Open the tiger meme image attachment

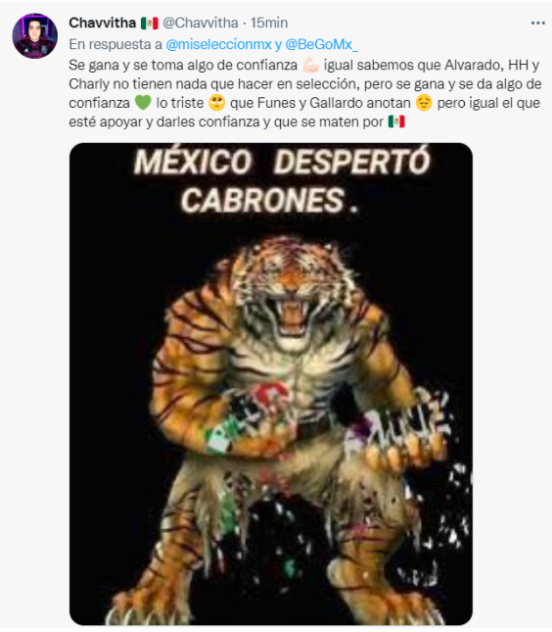tap(271, 384)
